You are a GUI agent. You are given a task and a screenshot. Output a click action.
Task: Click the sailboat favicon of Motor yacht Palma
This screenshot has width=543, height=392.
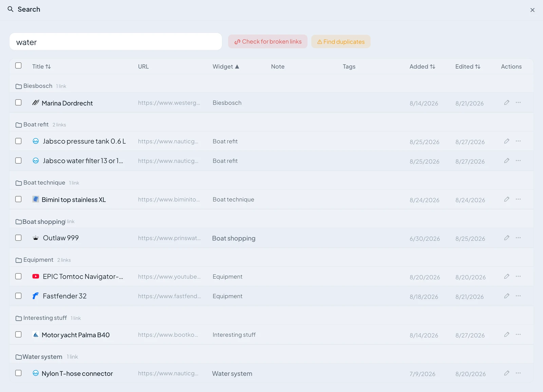[x=36, y=335]
